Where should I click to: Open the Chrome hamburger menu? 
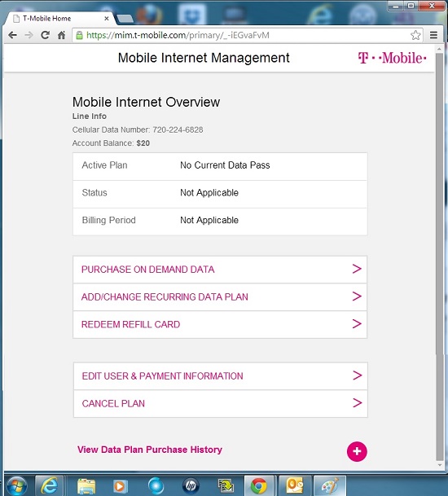pyautogui.click(x=433, y=35)
